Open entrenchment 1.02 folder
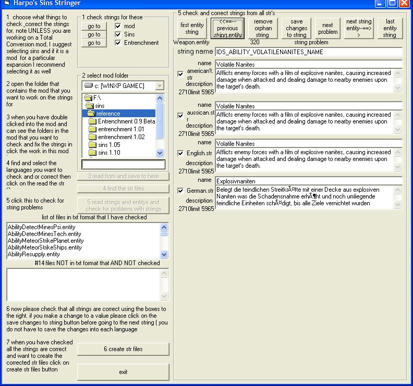 (117, 137)
